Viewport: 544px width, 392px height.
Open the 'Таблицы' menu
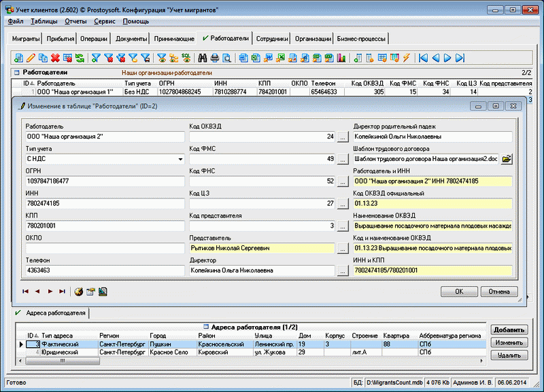(44, 22)
